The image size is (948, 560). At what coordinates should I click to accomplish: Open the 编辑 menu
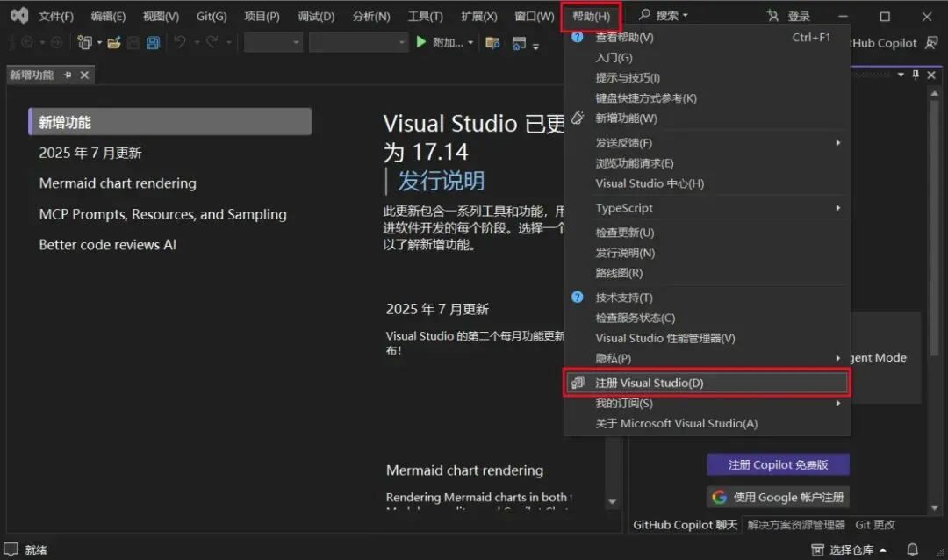point(108,17)
